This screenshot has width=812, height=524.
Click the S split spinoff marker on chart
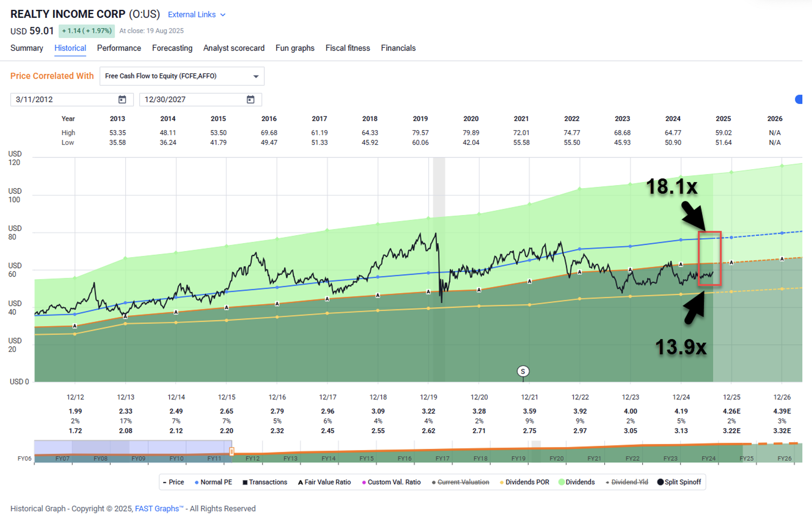(523, 371)
